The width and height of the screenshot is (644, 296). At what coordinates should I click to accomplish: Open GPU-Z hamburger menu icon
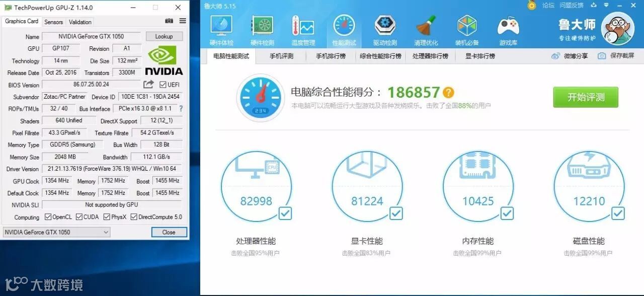(x=183, y=21)
